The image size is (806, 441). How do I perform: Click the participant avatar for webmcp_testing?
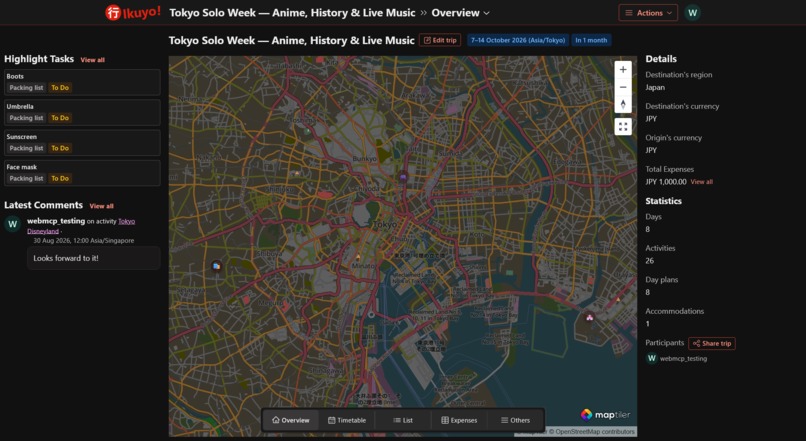point(651,358)
